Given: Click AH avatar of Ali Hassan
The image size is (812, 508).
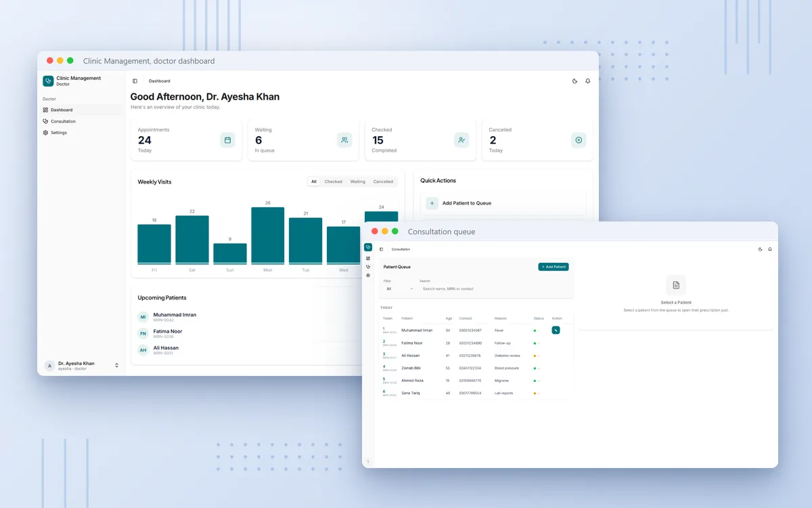Looking at the screenshot, I should click(143, 350).
